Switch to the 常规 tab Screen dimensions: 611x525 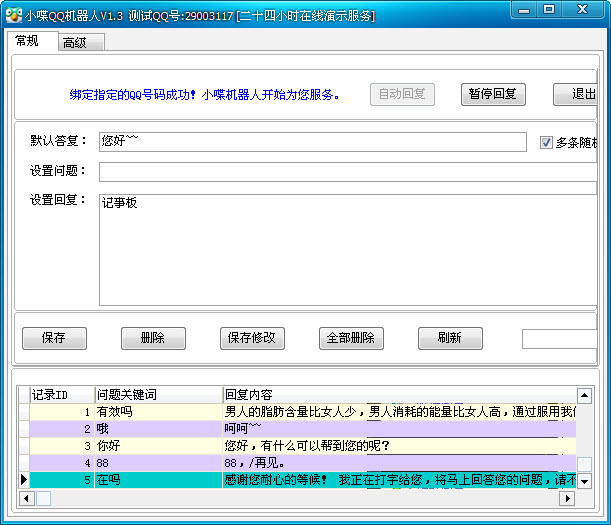[32, 41]
